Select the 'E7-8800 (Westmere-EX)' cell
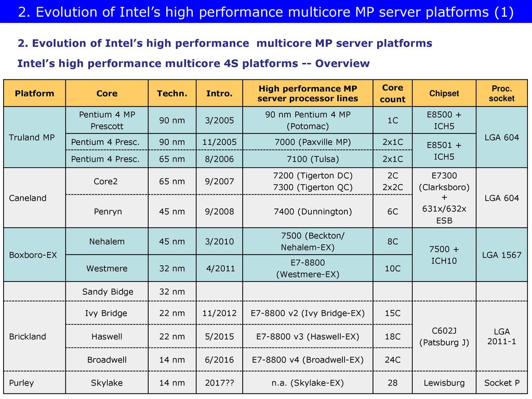Viewport: 532px width, 399px height. pos(308,269)
